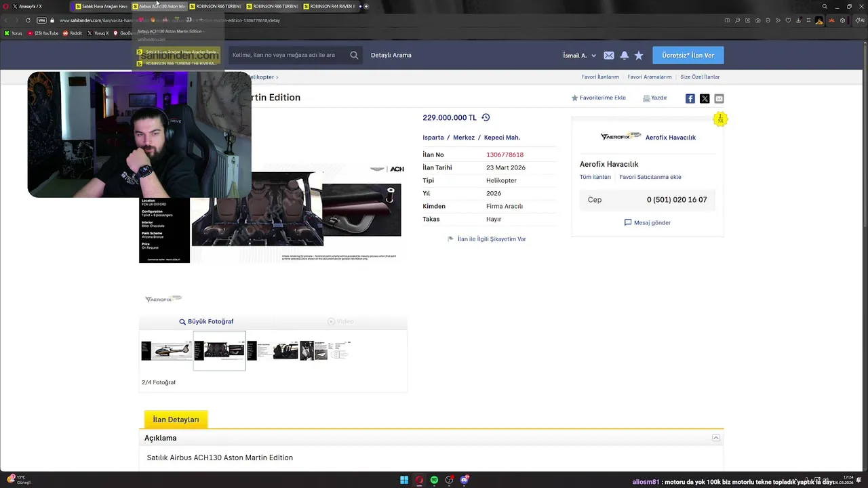This screenshot has width=868, height=488.
Task: Open Discord from the taskbar
Action: (465, 480)
